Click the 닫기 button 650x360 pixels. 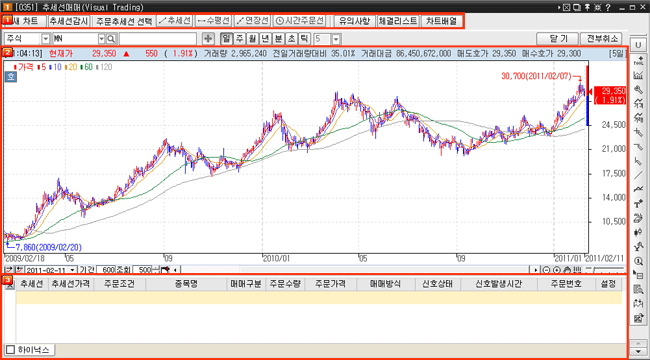(x=557, y=39)
